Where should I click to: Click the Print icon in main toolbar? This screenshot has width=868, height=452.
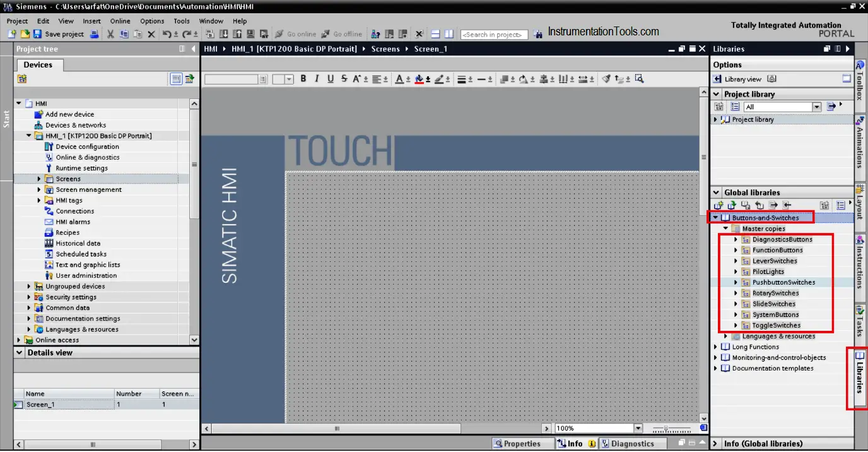coord(95,34)
